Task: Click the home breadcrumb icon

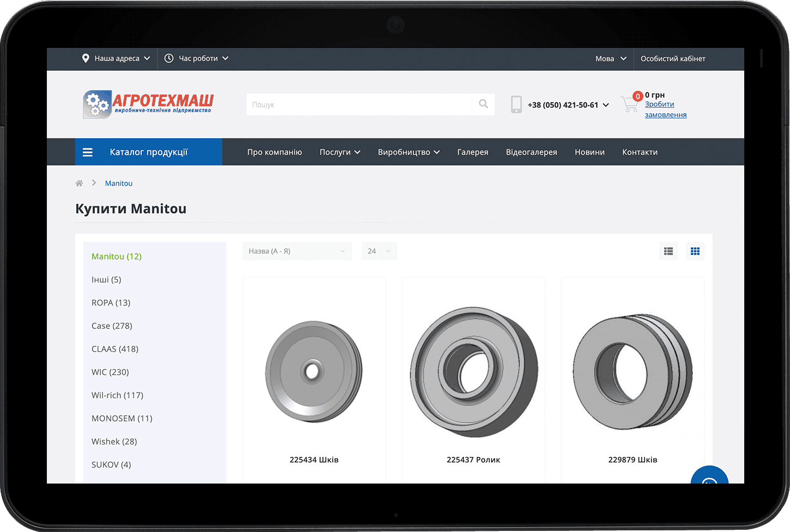Action: click(79, 184)
